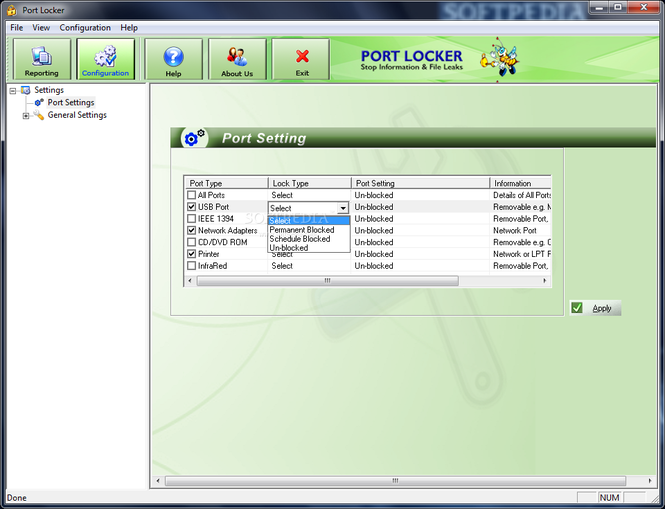Click the table's horizontal scrollbar thumb

(x=327, y=280)
